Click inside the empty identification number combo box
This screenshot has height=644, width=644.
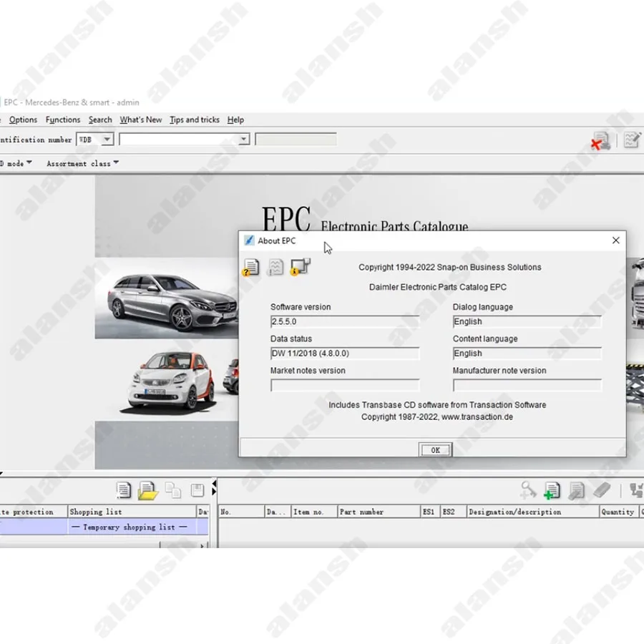[179, 140]
